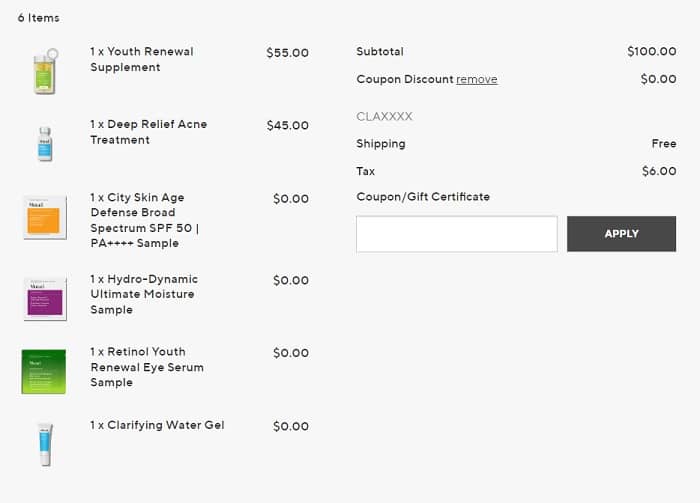Remove the applied coupon discount
Viewport: 700px width, 503px height.
click(476, 80)
